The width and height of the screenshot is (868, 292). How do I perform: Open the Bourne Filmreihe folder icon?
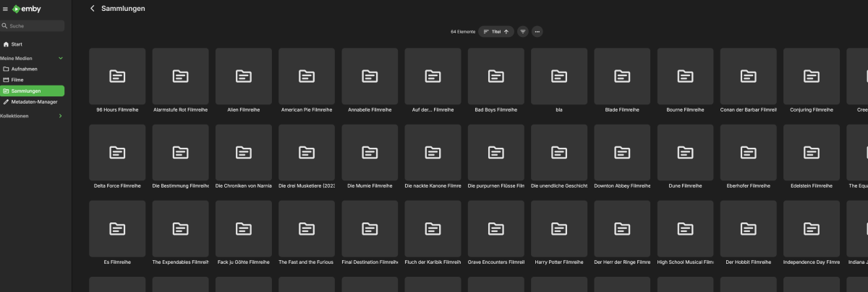coord(685,75)
